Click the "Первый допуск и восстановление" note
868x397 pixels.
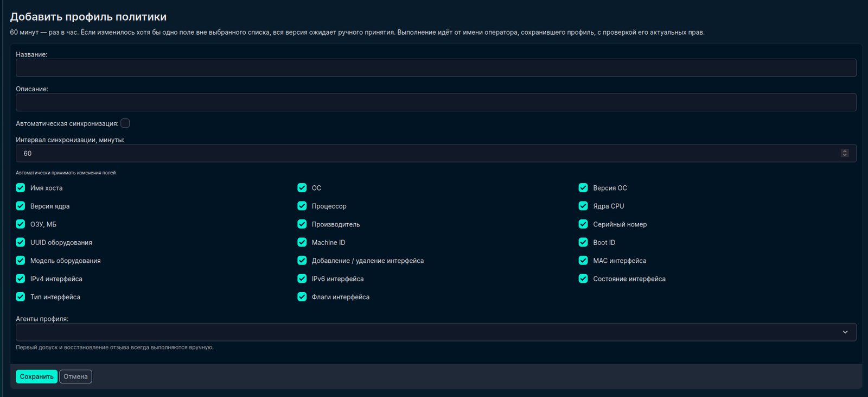[114, 347]
